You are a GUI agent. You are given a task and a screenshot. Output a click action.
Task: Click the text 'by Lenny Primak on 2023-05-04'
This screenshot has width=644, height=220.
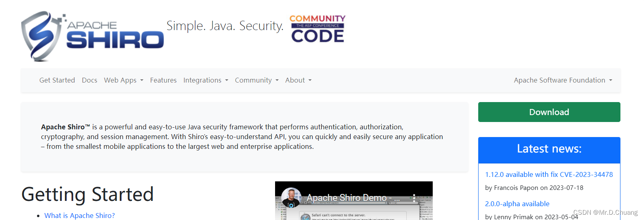(x=531, y=217)
